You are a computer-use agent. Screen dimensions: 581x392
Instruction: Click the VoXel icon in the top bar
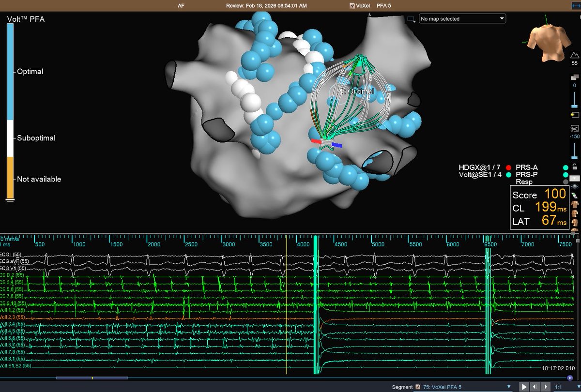pyautogui.click(x=352, y=6)
